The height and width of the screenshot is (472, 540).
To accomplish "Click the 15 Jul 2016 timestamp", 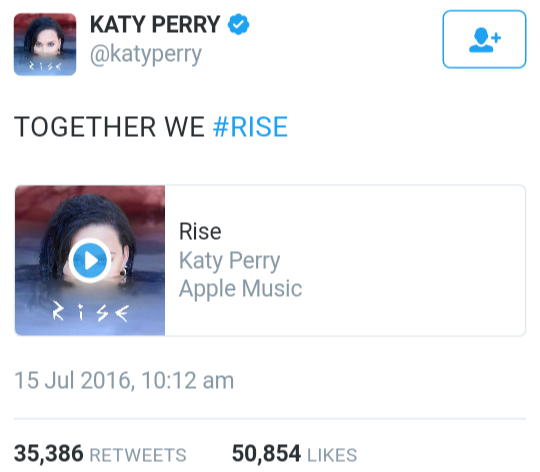I will pos(124,380).
